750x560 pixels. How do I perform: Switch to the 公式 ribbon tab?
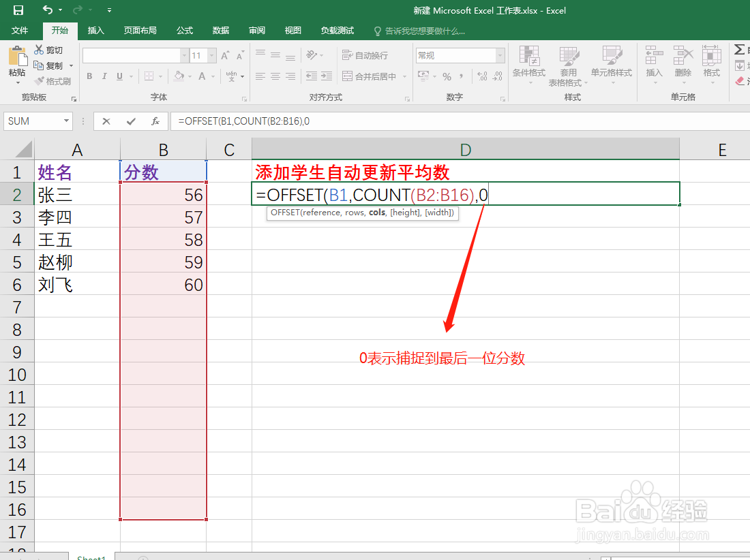point(184,30)
